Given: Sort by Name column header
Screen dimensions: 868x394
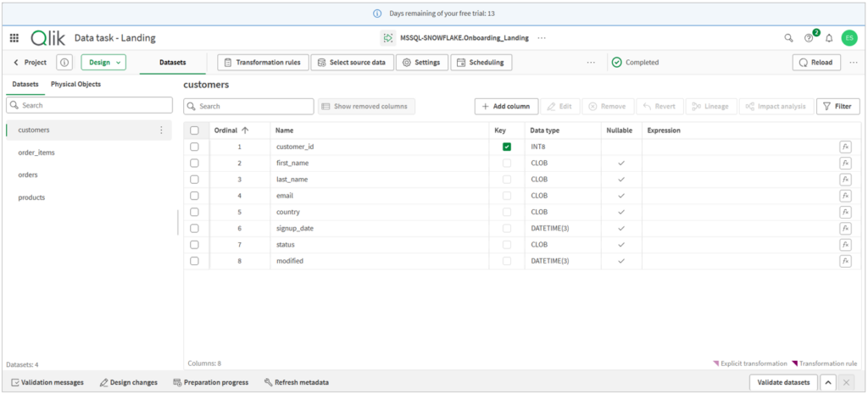Looking at the screenshot, I should [x=285, y=130].
